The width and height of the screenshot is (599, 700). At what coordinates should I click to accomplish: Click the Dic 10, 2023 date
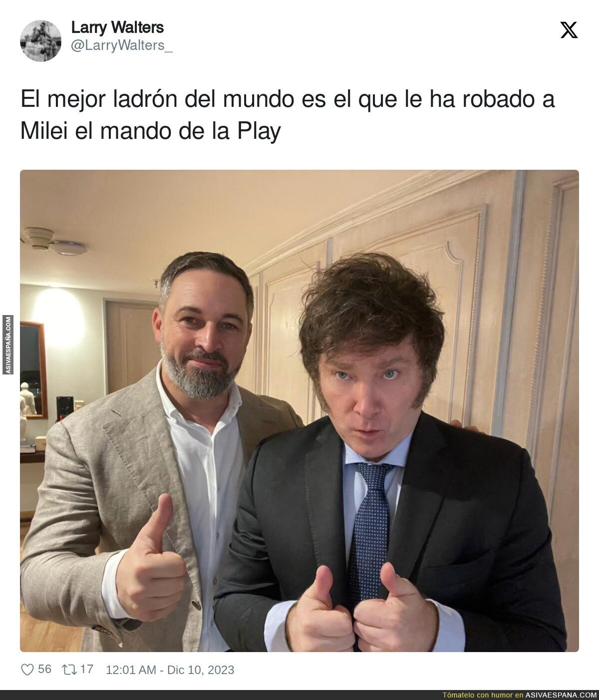(x=201, y=670)
